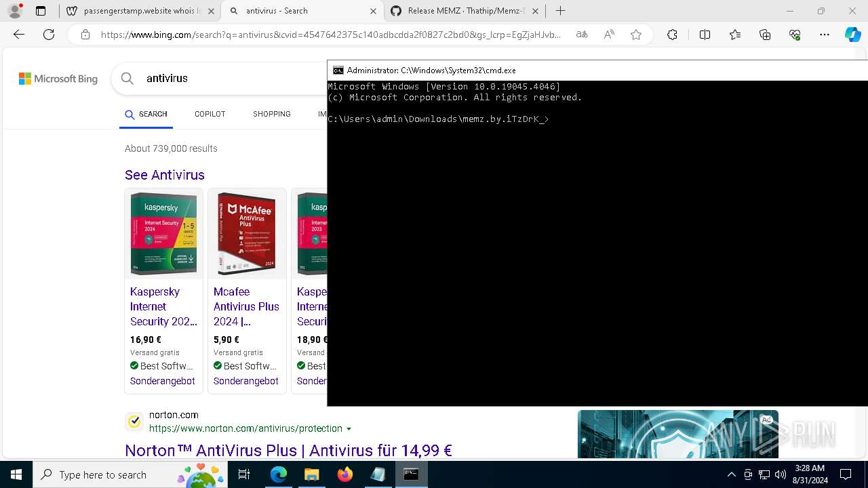
Task: Open Kaspersky Internet Security 202... product link
Action: click(x=163, y=306)
